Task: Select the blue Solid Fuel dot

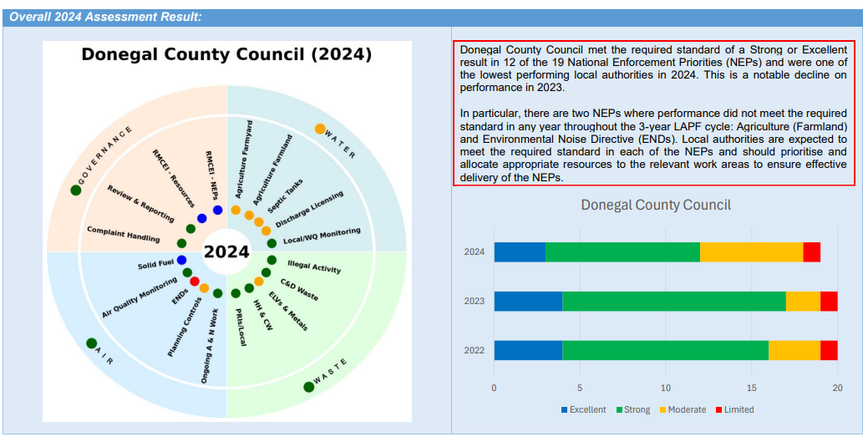Action: [x=181, y=260]
